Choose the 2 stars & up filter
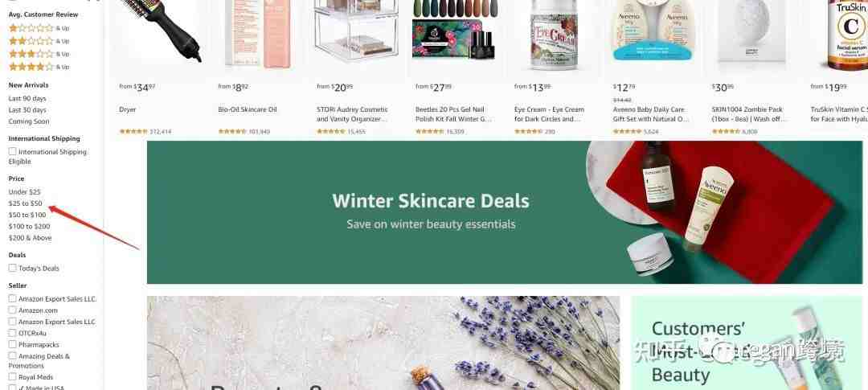Image resolution: width=868 pixels, height=390 pixels. tap(39, 41)
